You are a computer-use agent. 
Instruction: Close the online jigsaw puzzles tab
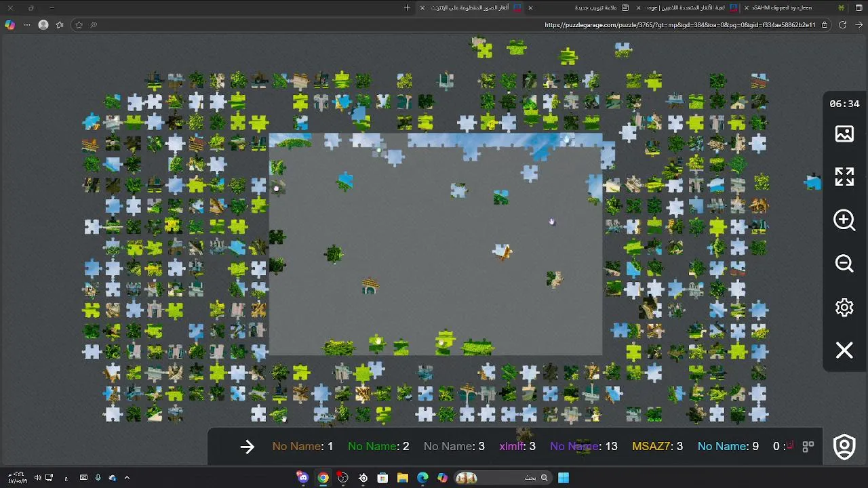[x=422, y=7]
